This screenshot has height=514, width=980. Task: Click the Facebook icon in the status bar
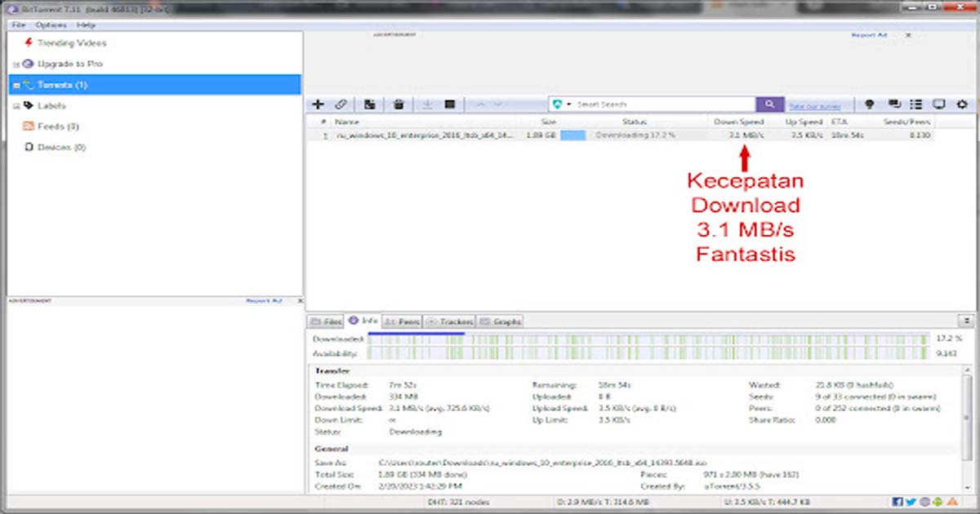pos(898,502)
